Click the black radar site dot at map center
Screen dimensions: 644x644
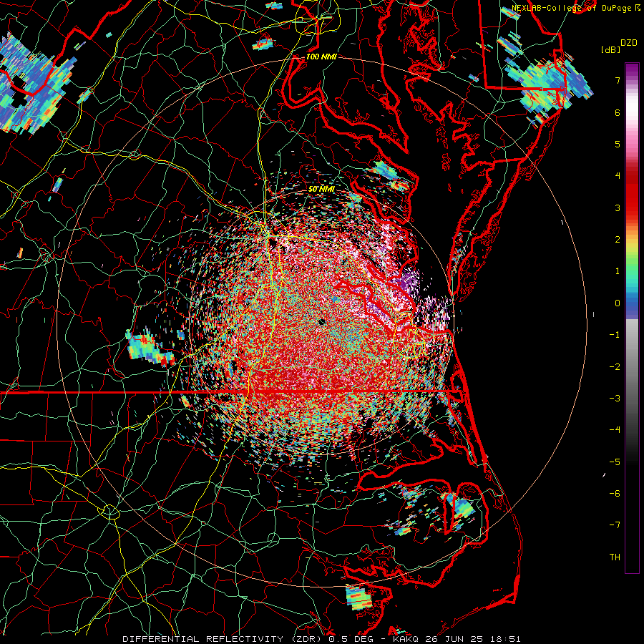click(x=321, y=322)
